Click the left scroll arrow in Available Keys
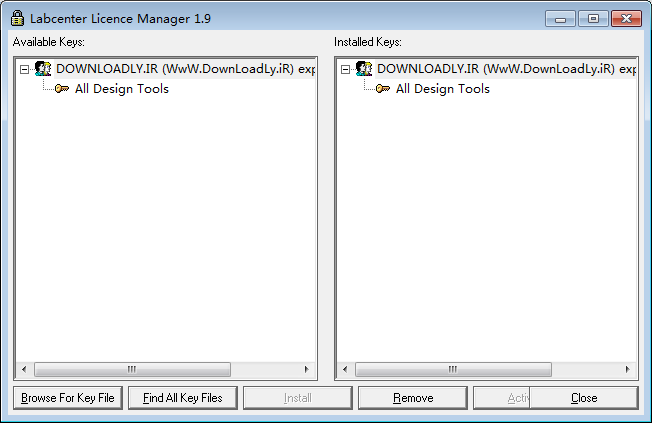This screenshot has width=652, height=423. pos(24,369)
